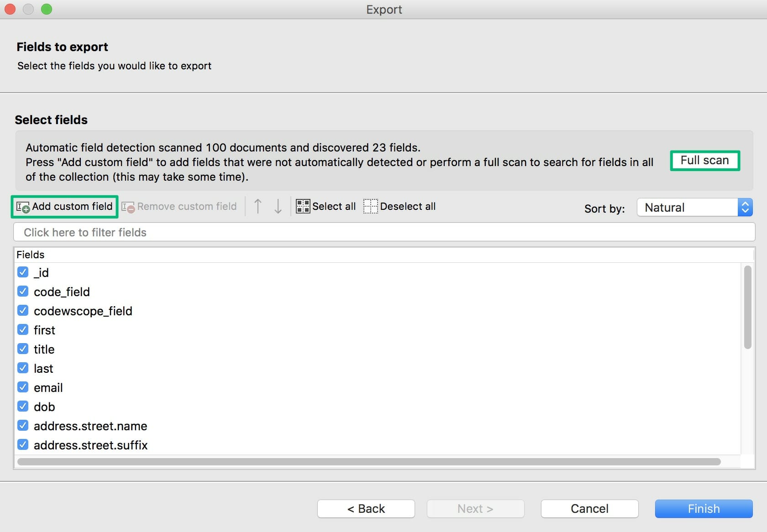Move field down with down arrow

(278, 206)
